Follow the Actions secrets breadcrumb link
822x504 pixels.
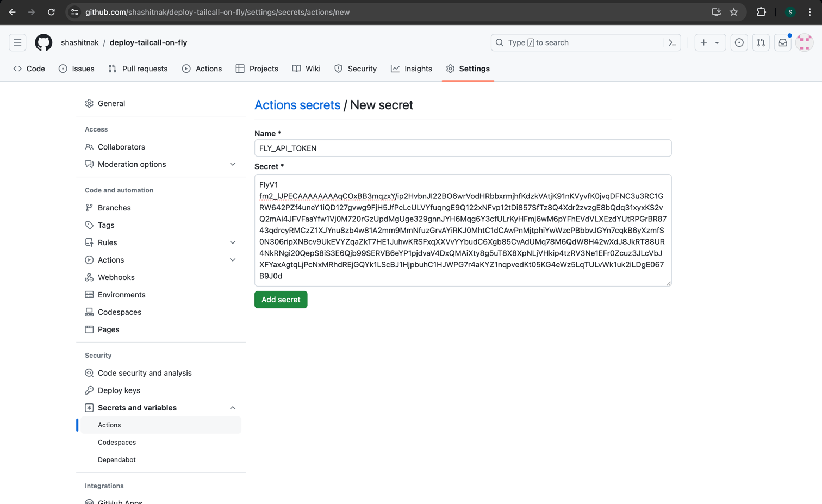coord(297,105)
